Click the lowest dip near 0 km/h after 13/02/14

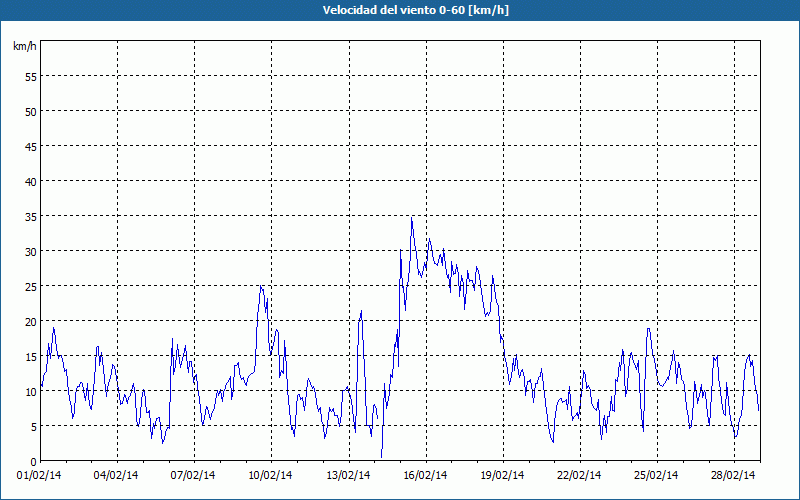pos(381,457)
